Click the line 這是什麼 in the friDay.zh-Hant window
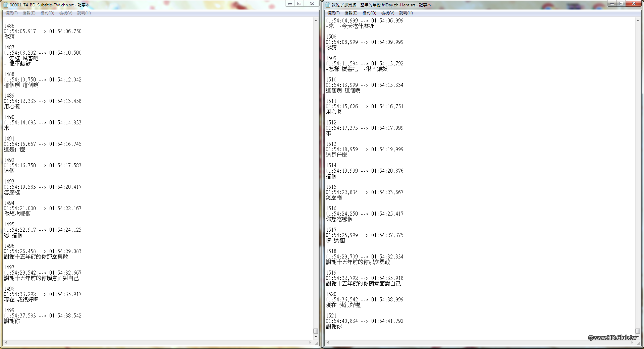Screen dimensions: 644x349 point(336,155)
